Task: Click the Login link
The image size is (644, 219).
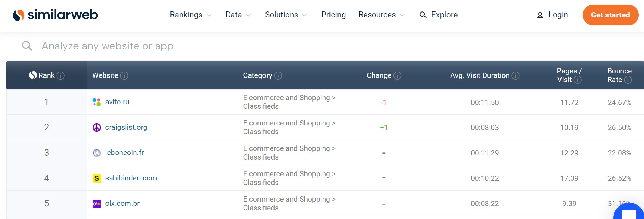Action: tap(552, 15)
